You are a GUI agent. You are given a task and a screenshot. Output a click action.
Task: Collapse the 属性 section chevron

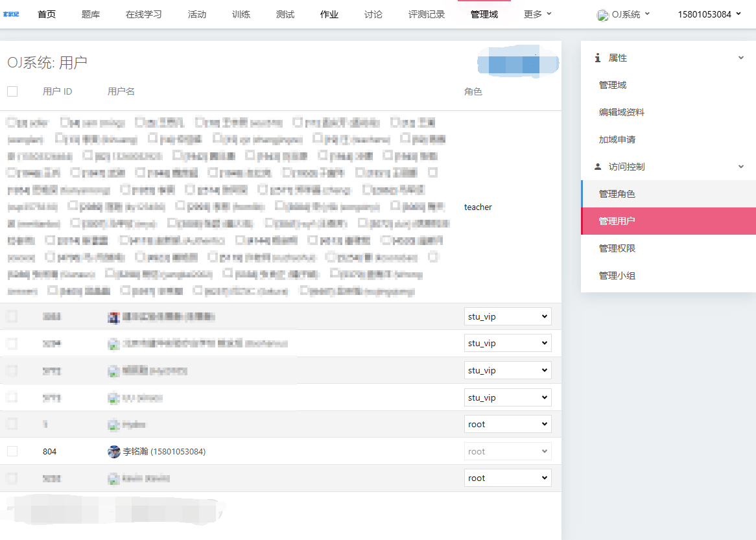click(x=741, y=58)
